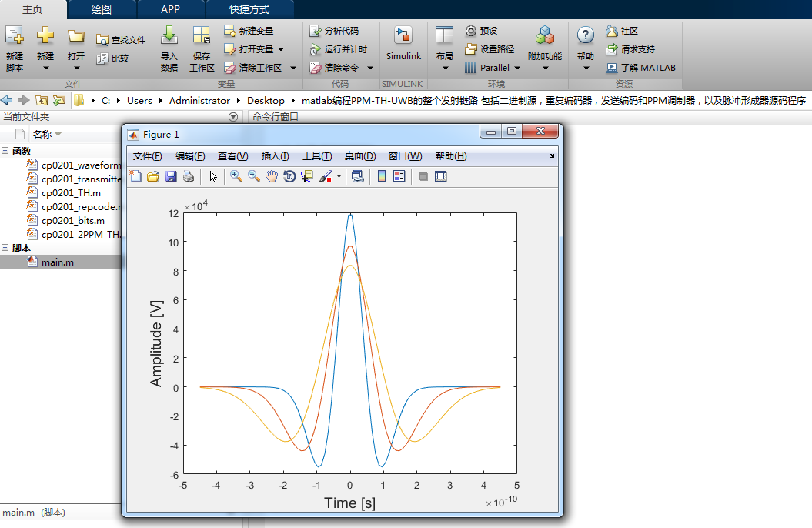Expand Open Variable (打开变量) dropdown

281,50
